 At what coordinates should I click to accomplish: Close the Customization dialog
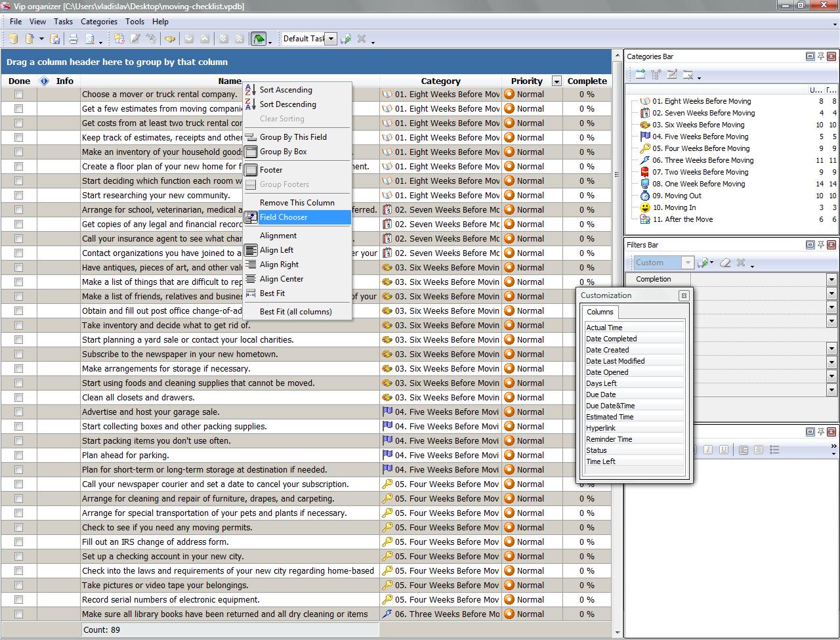pos(684,295)
